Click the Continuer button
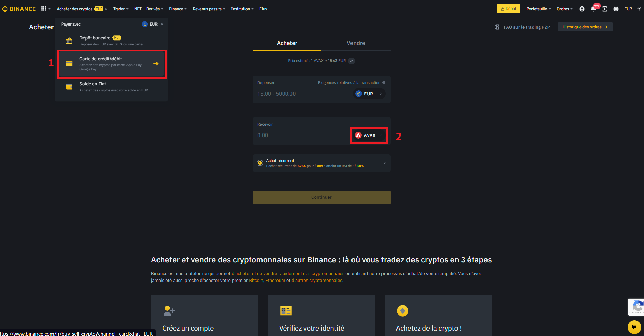Screen dimensions: 644x336 tap(321, 197)
